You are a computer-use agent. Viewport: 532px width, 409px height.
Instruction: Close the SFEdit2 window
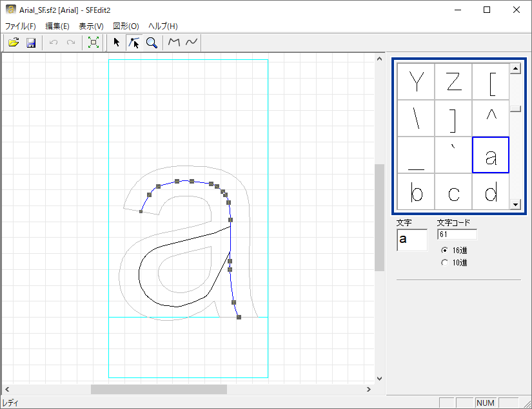click(517, 10)
